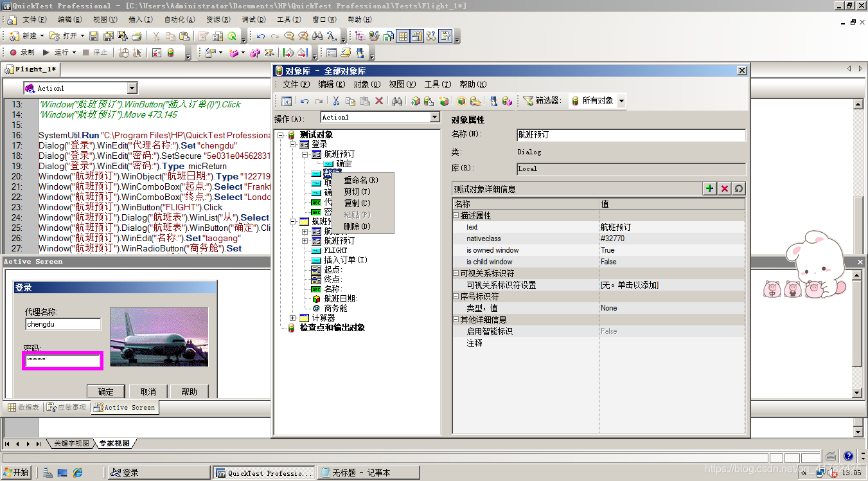Open the 自动化(A) menu in QuickTest
Viewport: 868px width, 481px height.
coord(179,20)
